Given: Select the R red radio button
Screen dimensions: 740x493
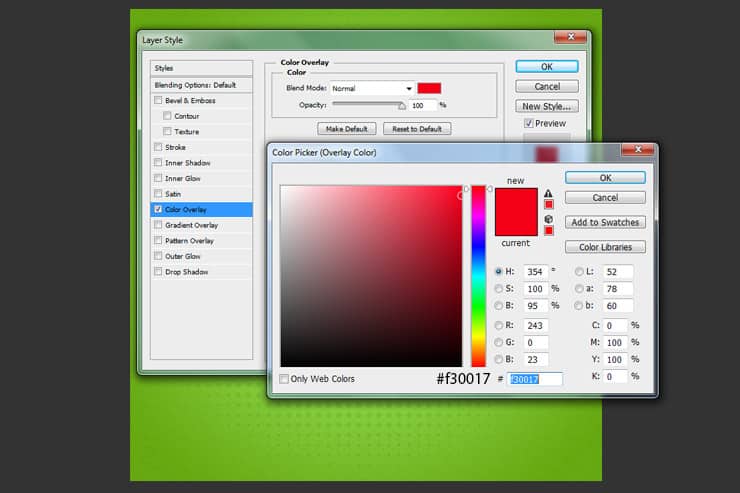Looking at the screenshot, I should (498, 326).
